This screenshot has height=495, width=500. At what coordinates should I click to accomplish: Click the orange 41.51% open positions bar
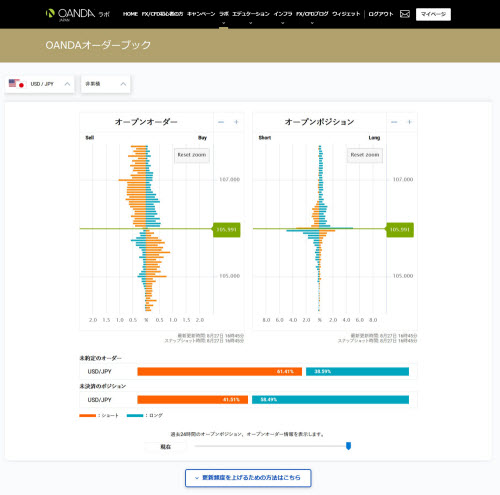(x=192, y=399)
